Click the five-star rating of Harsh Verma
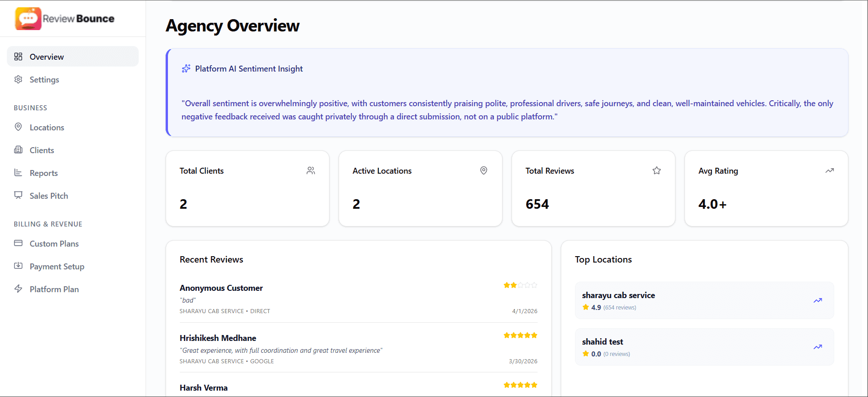The width and height of the screenshot is (868, 397). 520,385
